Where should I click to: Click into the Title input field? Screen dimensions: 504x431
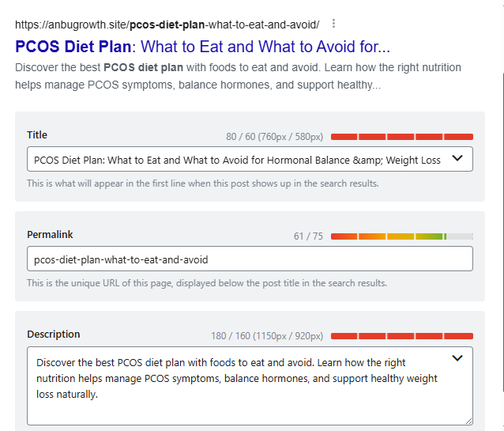coord(237,159)
